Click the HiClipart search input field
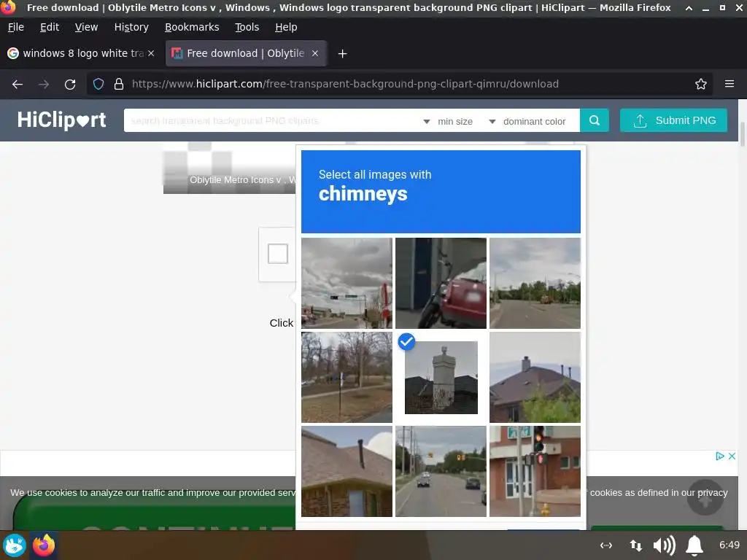 (271, 121)
